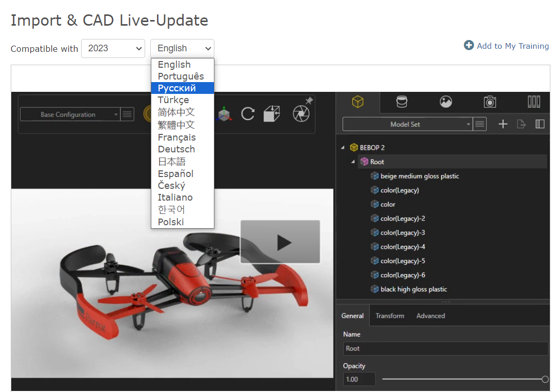The height and width of the screenshot is (392, 556).
Task: Open the Camera tab icon
Action: pyautogui.click(x=490, y=102)
